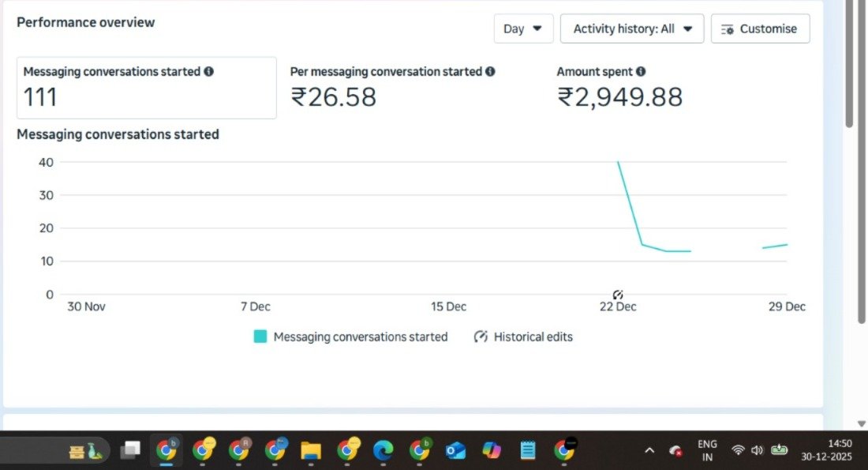
Task: Click the page vertical scrollbar thumb
Action: [x=849, y=63]
